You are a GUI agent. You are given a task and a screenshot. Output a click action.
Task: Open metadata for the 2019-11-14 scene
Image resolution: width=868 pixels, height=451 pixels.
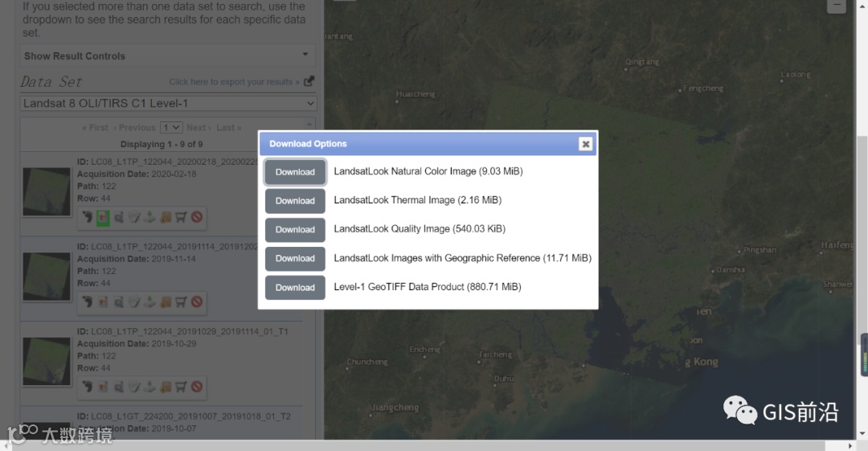click(134, 302)
